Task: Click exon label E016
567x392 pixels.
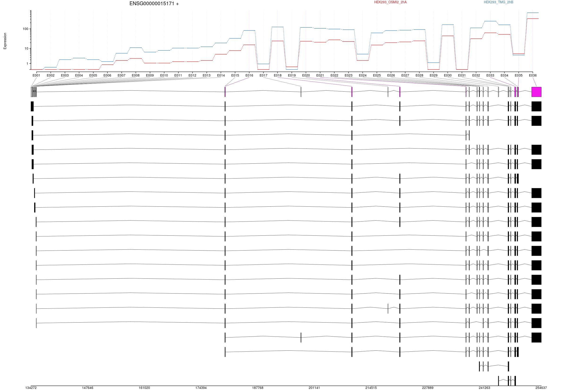Action: [x=249, y=75]
